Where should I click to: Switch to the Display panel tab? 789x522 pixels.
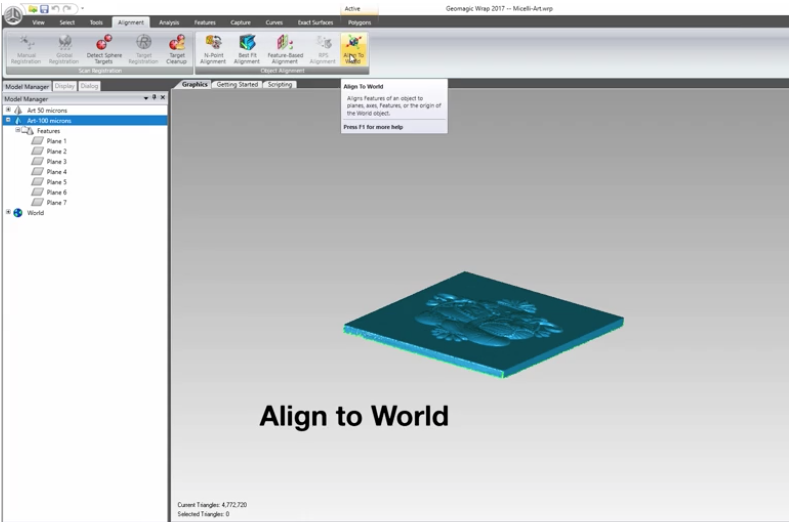click(64, 86)
